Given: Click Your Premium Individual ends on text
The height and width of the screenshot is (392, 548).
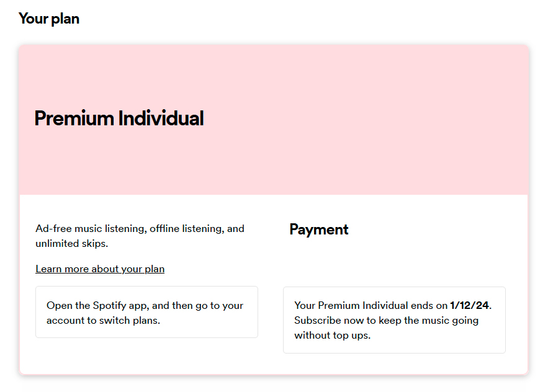Looking at the screenshot, I should point(371,305).
